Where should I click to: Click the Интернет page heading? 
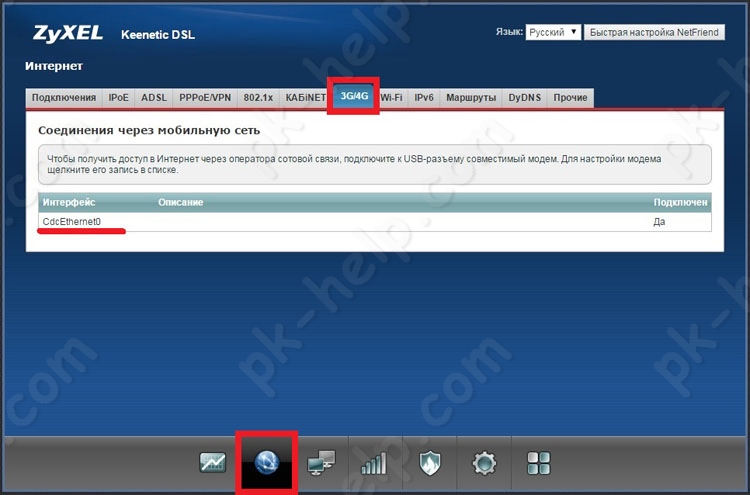[54, 66]
